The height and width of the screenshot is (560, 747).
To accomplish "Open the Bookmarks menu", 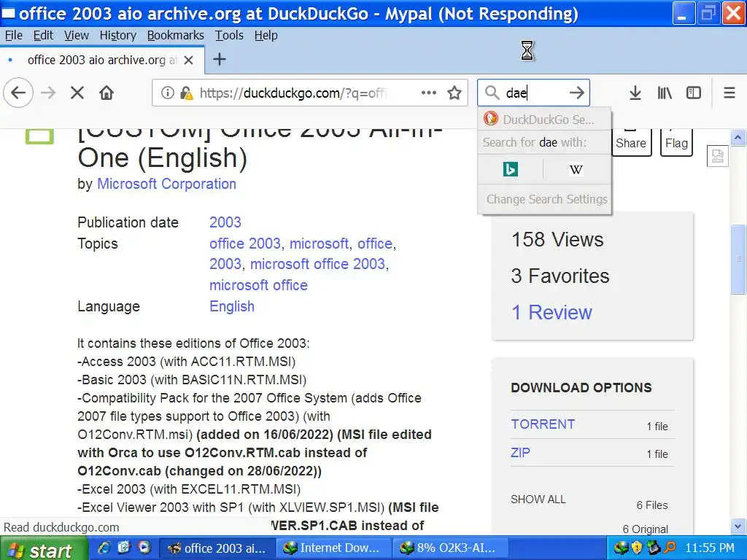I will [175, 35].
